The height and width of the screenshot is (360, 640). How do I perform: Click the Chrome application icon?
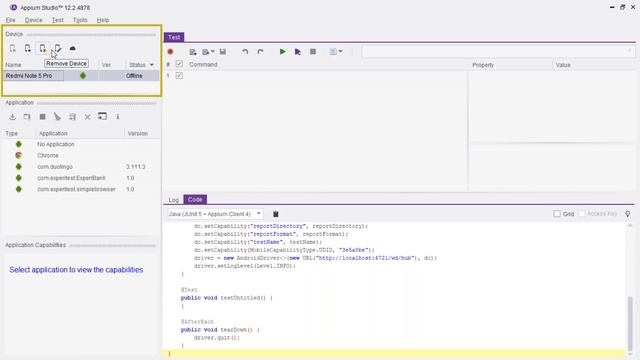[x=18, y=156]
